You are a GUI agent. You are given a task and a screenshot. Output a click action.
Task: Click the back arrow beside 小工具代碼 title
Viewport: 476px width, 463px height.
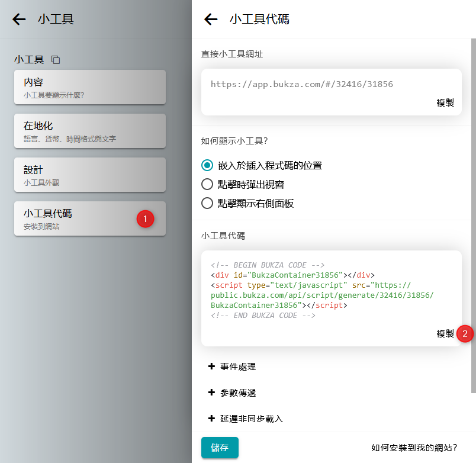[x=211, y=20]
